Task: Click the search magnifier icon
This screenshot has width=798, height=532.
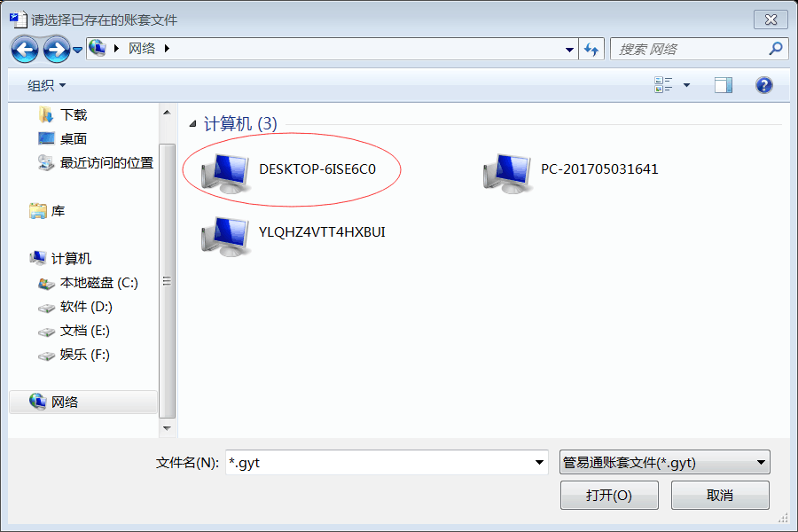Action: point(775,49)
